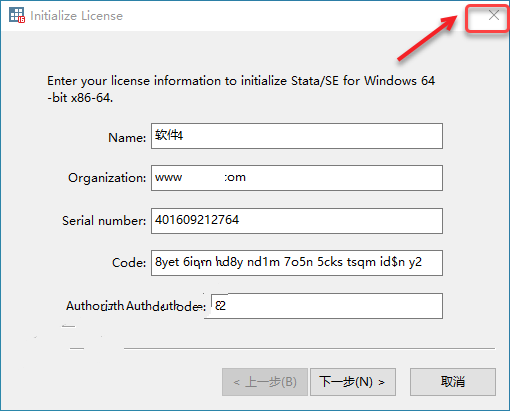Close the Initialize License dialog

coord(494,15)
